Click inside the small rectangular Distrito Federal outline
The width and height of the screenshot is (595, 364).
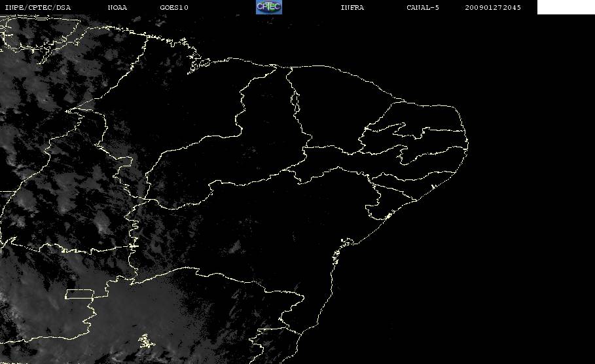click(79, 294)
